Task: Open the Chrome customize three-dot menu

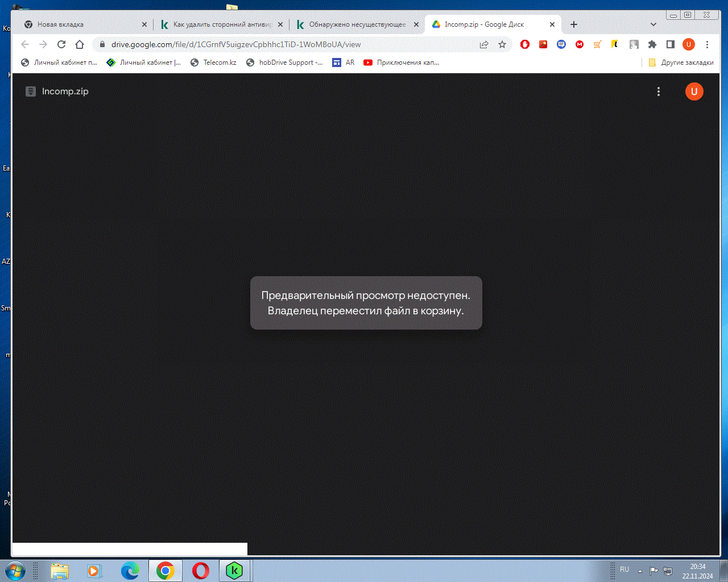Action: (x=706, y=44)
